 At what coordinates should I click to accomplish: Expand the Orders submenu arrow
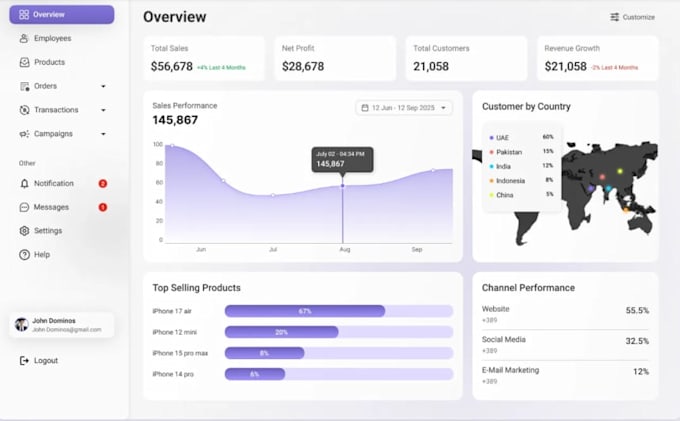pyautogui.click(x=103, y=86)
